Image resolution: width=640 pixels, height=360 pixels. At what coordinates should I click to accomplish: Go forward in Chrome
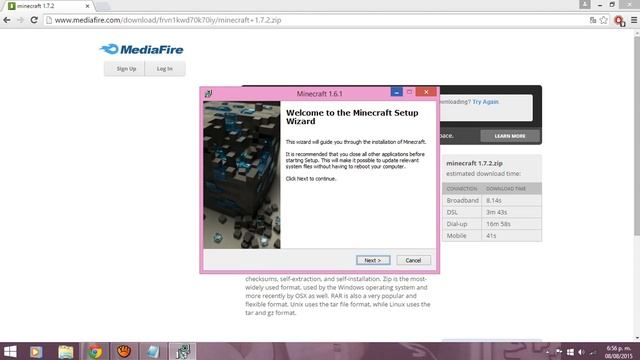coord(20,20)
